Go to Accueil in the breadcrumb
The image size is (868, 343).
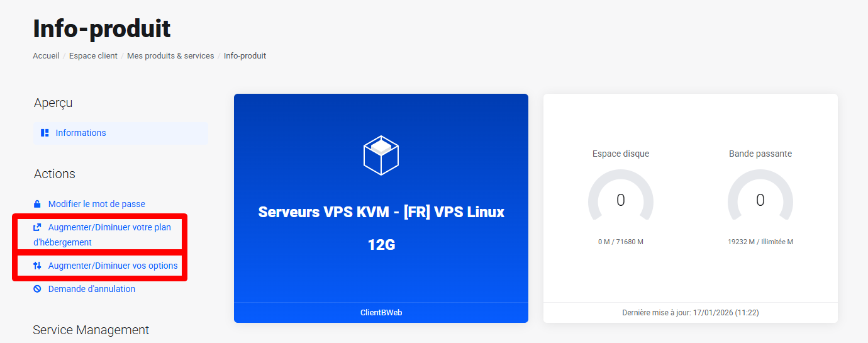(46, 56)
